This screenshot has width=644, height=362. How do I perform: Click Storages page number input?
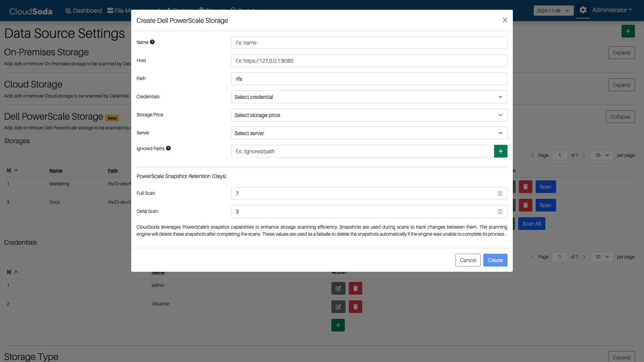point(559,155)
